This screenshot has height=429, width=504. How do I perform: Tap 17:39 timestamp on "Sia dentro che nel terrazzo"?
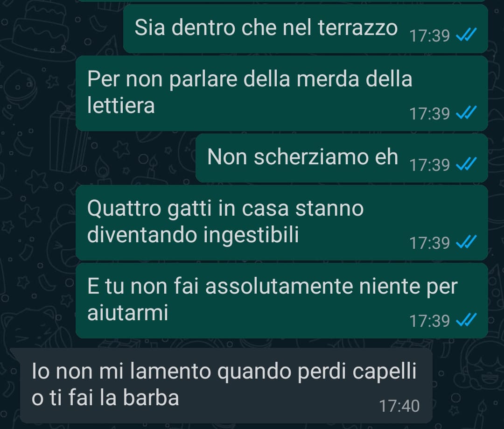tap(429, 35)
